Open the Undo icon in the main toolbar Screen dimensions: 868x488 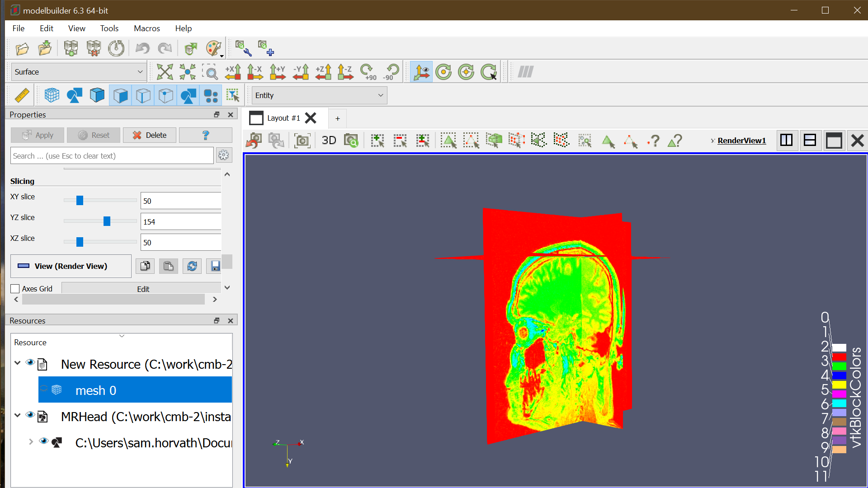coord(142,48)
